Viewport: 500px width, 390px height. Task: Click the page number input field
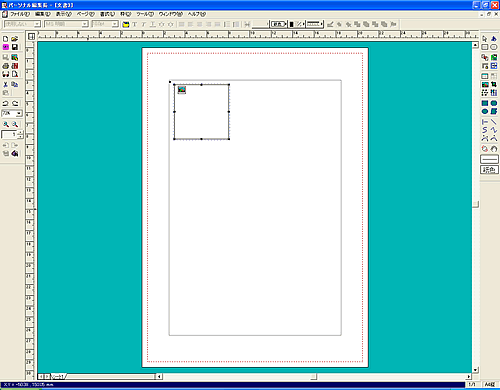[x=10, y=135]
